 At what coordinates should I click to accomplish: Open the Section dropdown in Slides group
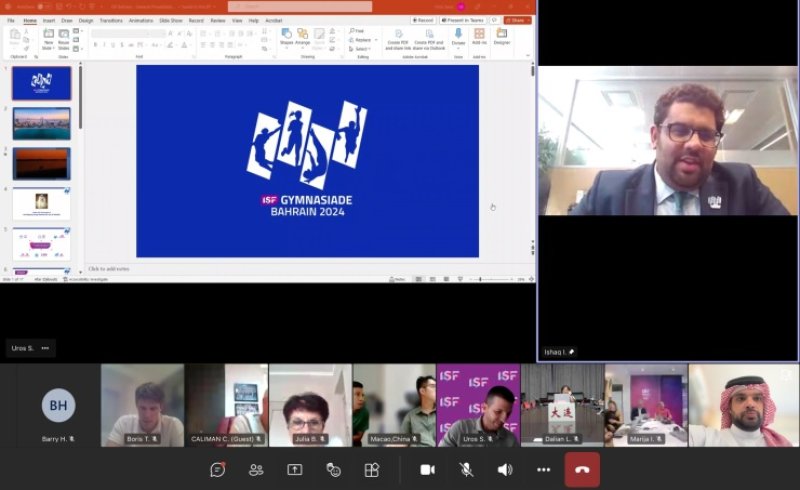click(x=77, y=49)
